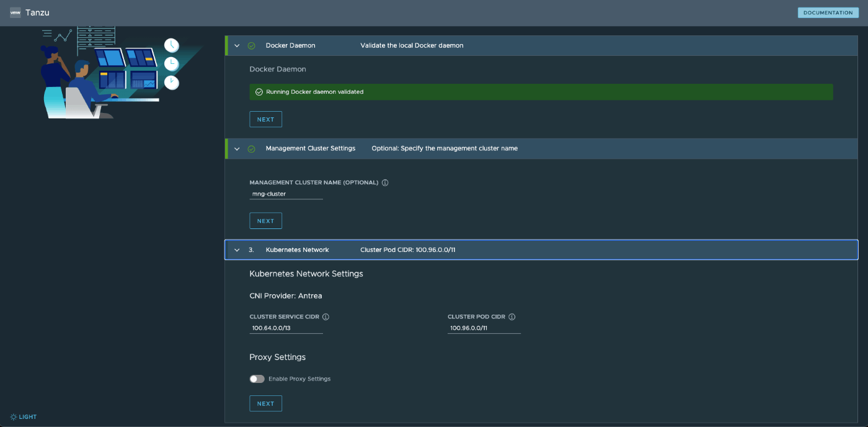Screen dimensions: 868x427
Task: Click Next in Kubernetes Network section
Action: tap(265, 403)
